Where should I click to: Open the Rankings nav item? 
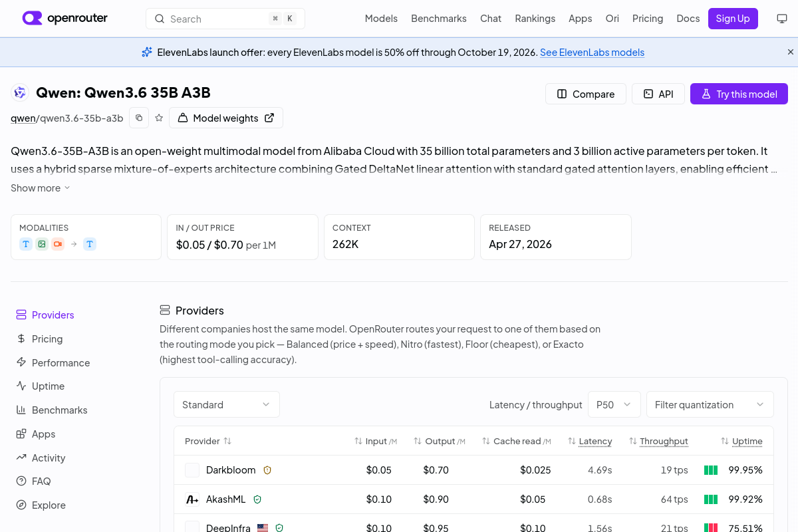click(x=535, y=19)
